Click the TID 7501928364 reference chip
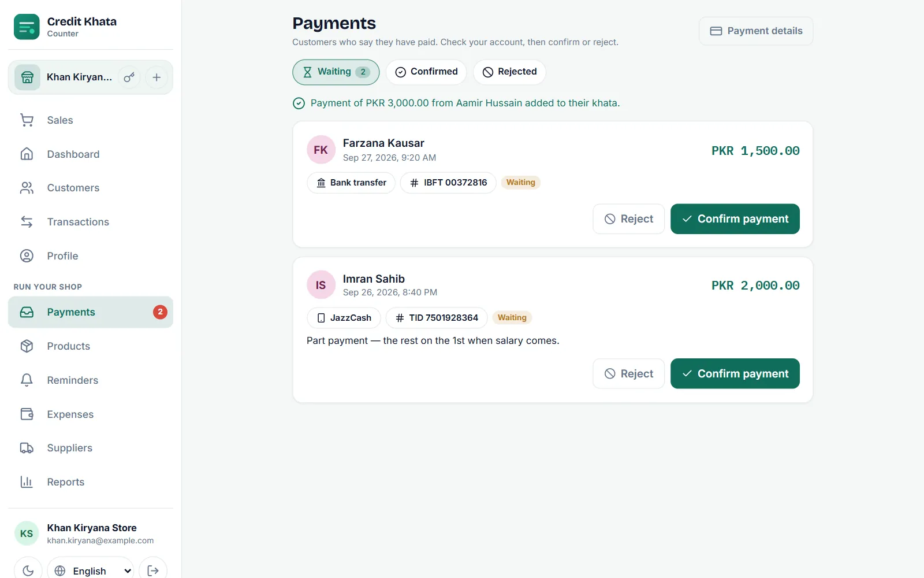Viewport: 924px width, 578px height. 437,318
